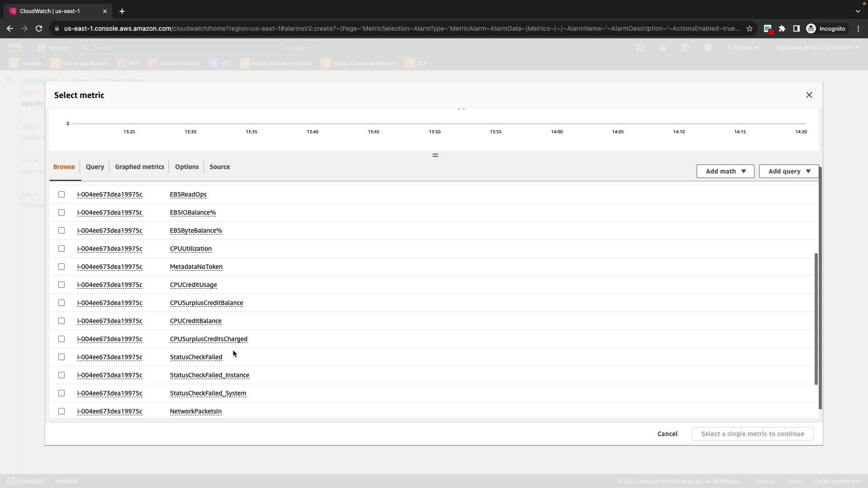The width and height of the screenshot is (868, 488).
Task: Click the NetworkPacketsIn metric link
Action: [x=195, y=411]
